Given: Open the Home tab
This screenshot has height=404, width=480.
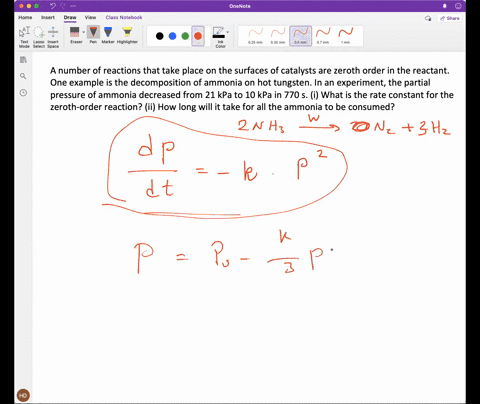Looking at the screenshot, I should (25, 17).
